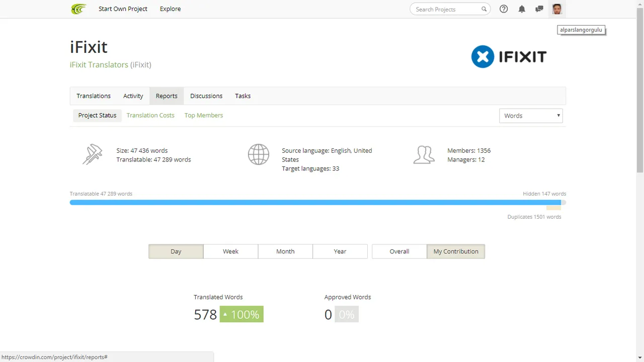Open the Reports tab
The width and height of the screenshot is (644, 362).
[167, 96]
